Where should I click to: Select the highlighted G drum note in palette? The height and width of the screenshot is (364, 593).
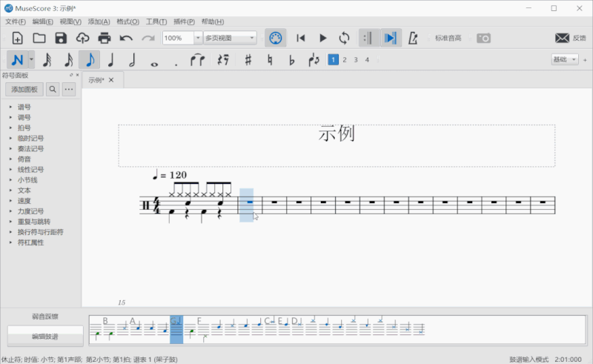176,330
